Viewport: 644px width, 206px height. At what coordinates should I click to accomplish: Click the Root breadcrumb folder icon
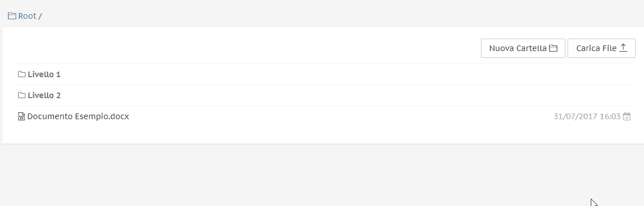(12, 16)
